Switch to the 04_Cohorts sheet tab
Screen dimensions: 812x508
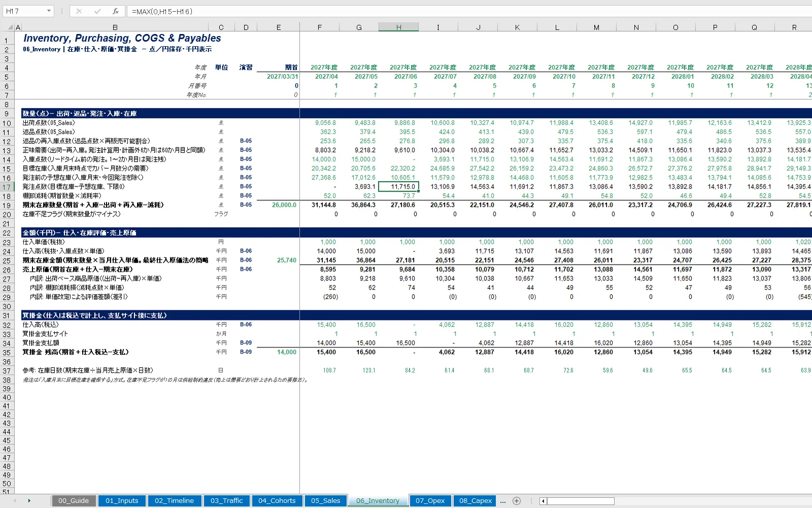(277, 501)
